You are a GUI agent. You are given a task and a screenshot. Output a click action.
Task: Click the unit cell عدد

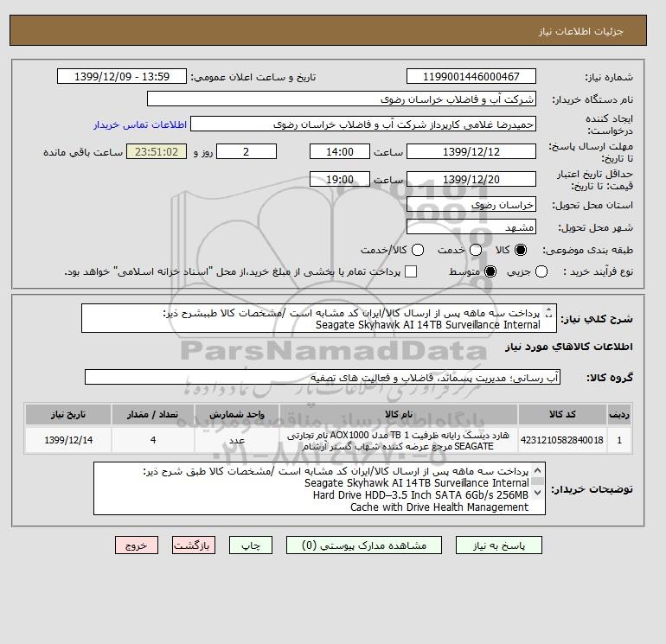[x=237, y=440]
